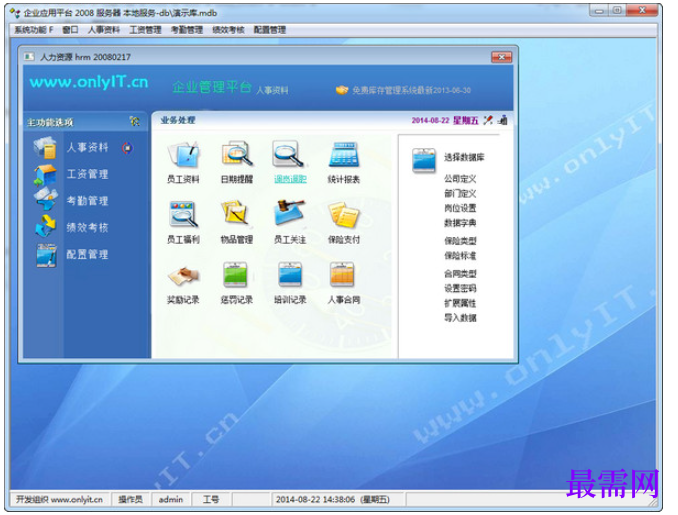Open the 保险支付 insurance payment icon
Viewport: 678px width, 515px height.
click(x=344, y=214)
